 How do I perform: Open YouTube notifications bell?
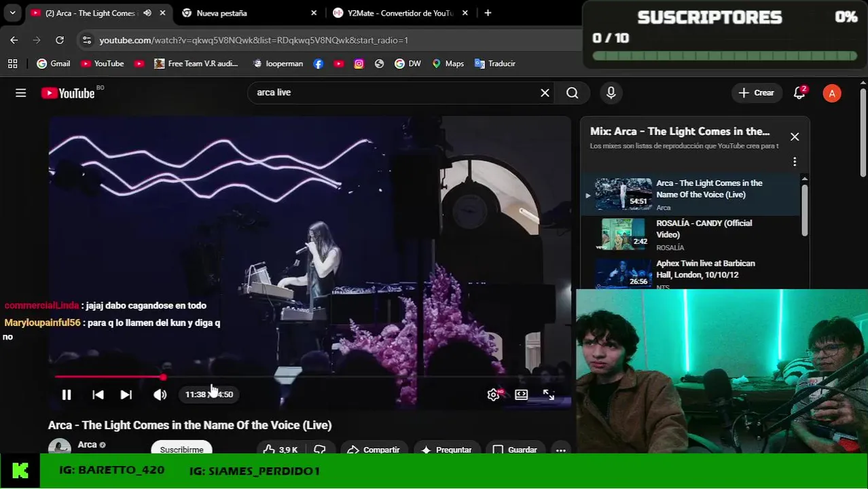point(799,93)
